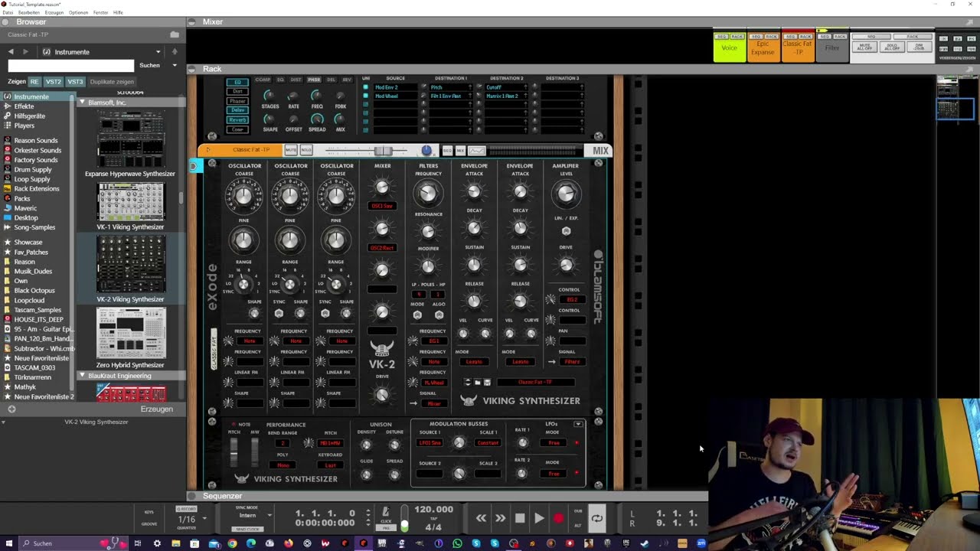Open the taskbar Settings gear
Viewport: 980px width, 551px height.
tap(157, 543)
